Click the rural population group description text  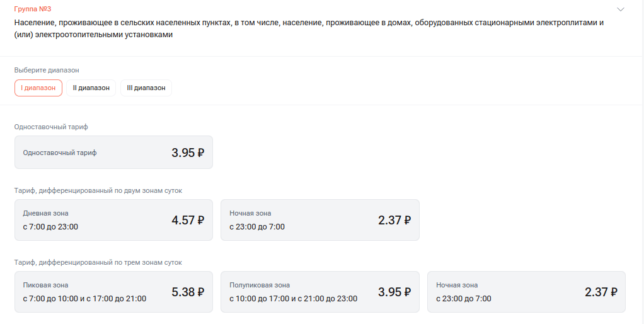(309, 29)
